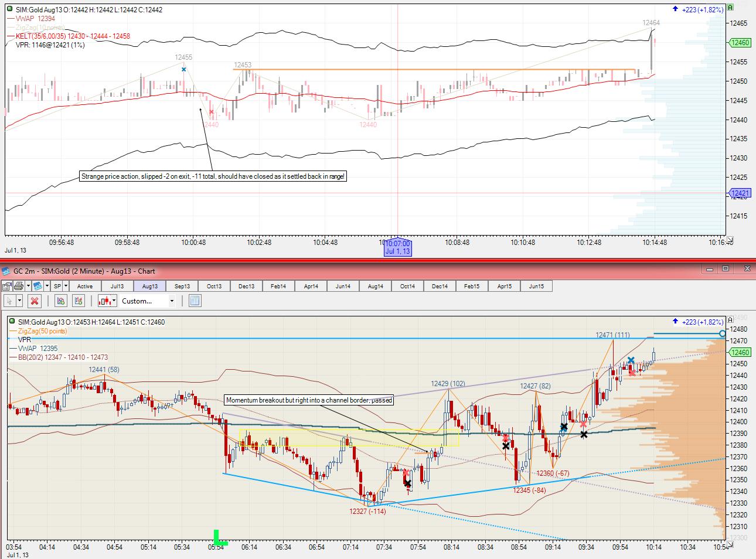Image resolution: width=756 pixels, height=559 pixels.
Task: Click the first indicator chart icon beside delete
Action: pos(60,301)
